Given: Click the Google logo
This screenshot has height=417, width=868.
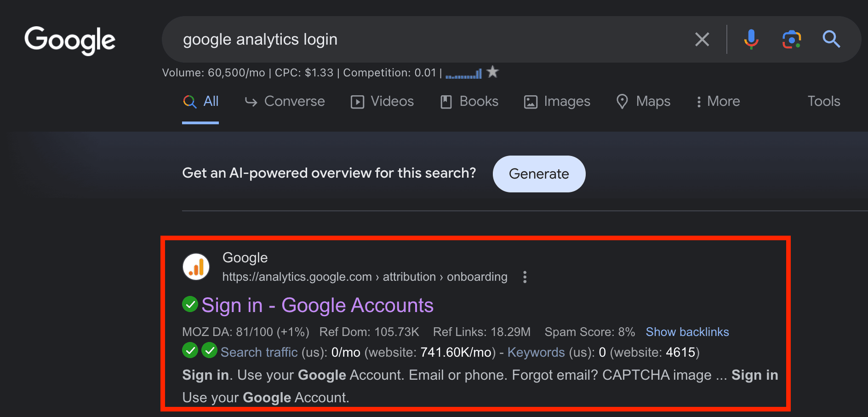Looking at the screenshot, I should click(x=70, y=41).
